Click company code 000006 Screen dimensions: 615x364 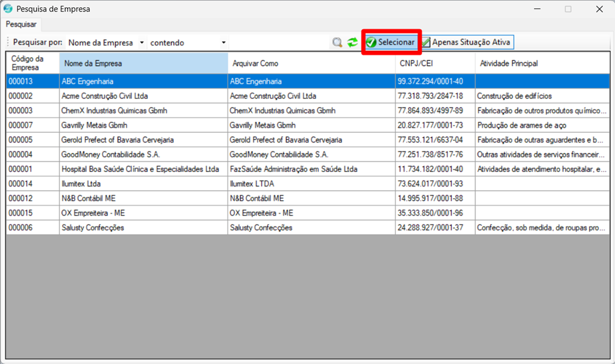pyautogui.click(x=33, y=228)
